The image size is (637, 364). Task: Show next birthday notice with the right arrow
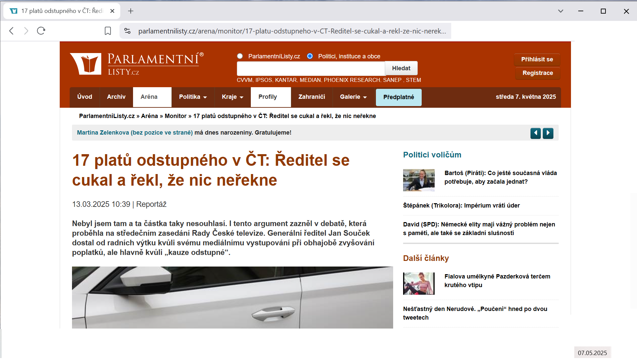pyautogui.click(x=548, y=133)
